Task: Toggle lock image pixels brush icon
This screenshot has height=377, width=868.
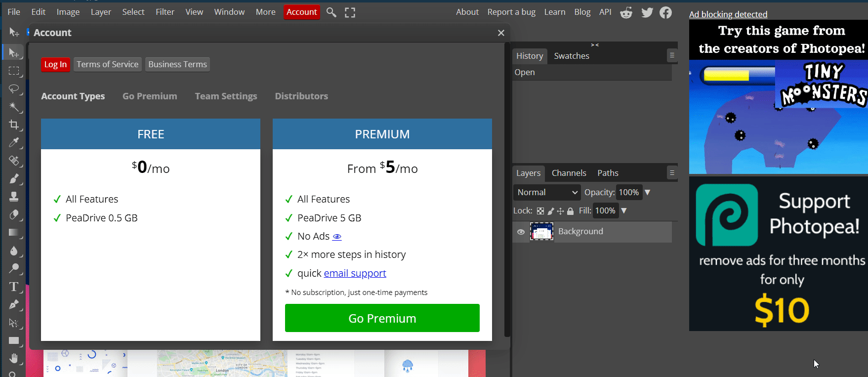Action: pos(551,211)
